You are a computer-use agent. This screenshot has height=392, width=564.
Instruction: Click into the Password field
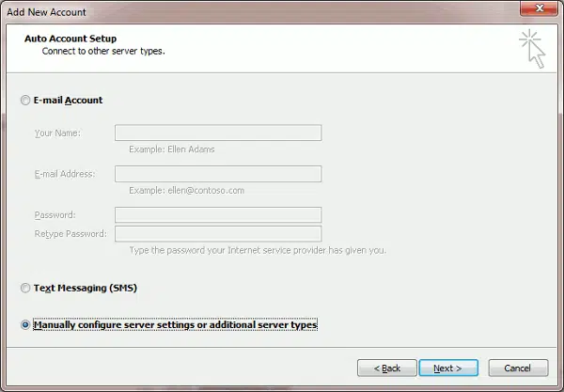[x=218, y=215]
